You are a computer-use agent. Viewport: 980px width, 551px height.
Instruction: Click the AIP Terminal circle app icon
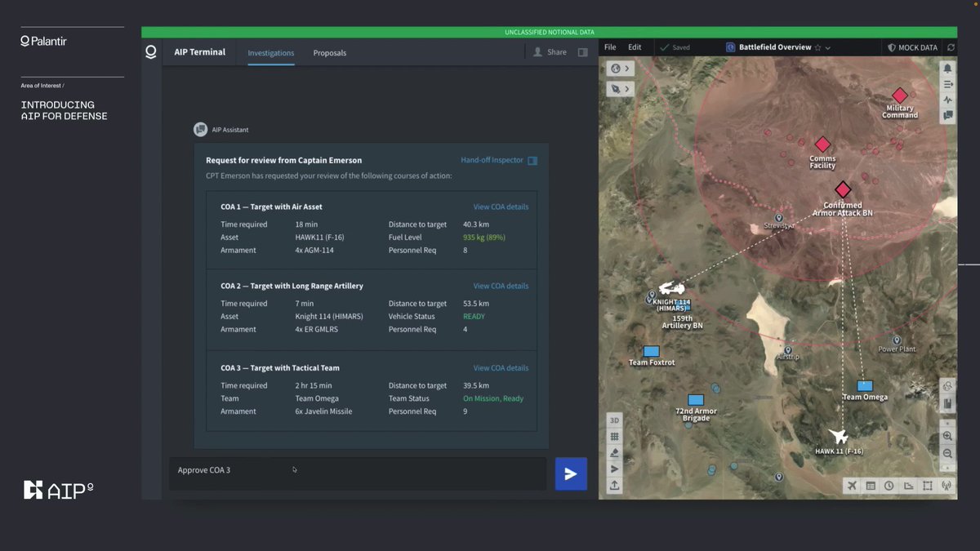click(151, 52)
